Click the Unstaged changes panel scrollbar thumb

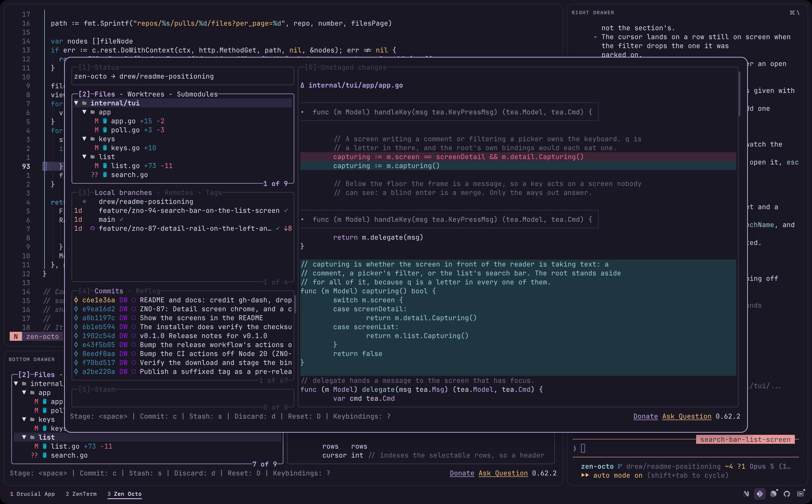click(739, 94)
